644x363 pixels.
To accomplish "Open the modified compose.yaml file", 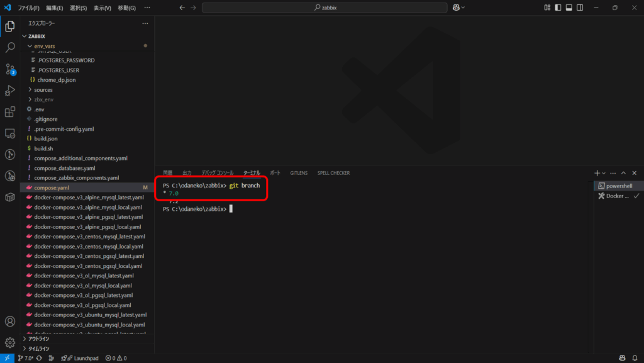I will pos(87,187).
